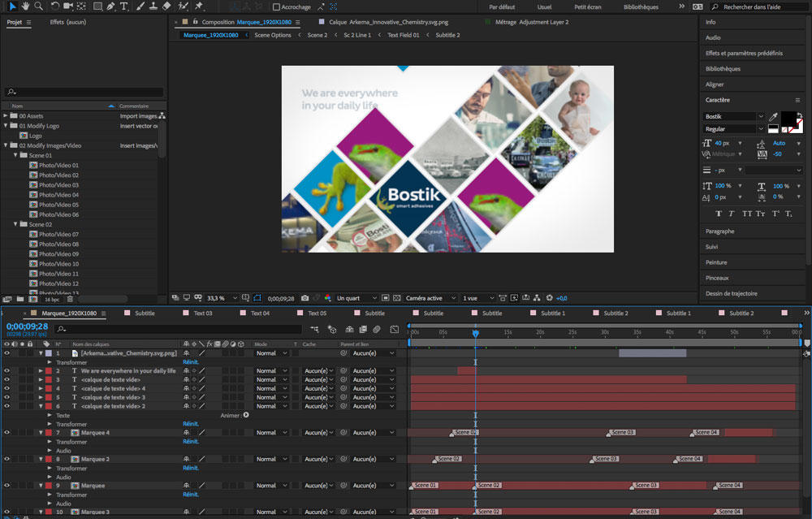Switch to Calque Arkema viewer tab
Image resolution: width=812 pixels, height=519 pixels.
[388, 22]
